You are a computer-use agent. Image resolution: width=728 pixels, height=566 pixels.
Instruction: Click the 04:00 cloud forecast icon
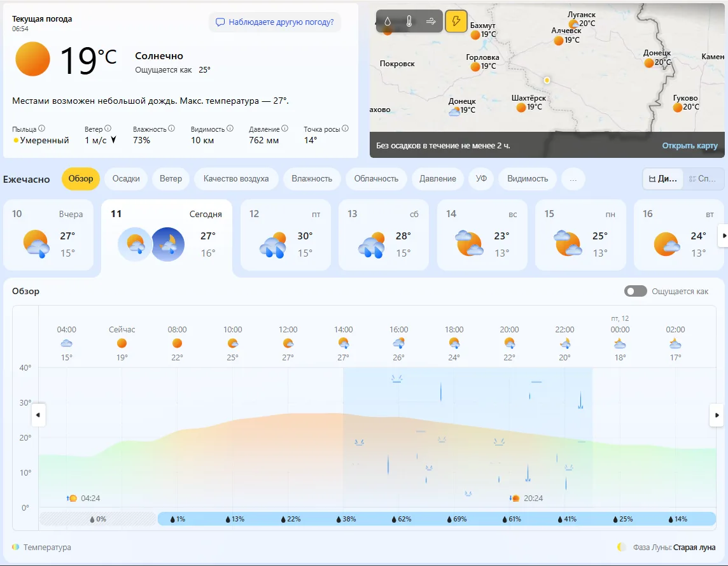[x=66, y=343]
